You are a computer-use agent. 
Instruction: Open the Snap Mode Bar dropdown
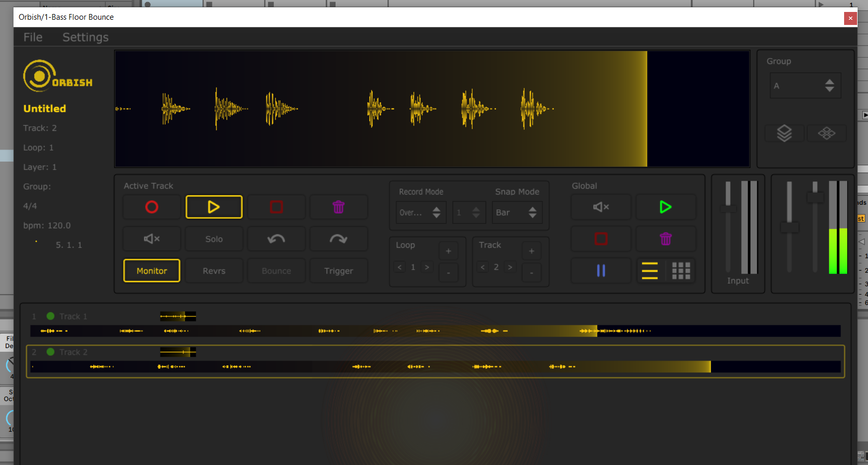point(517,212)
